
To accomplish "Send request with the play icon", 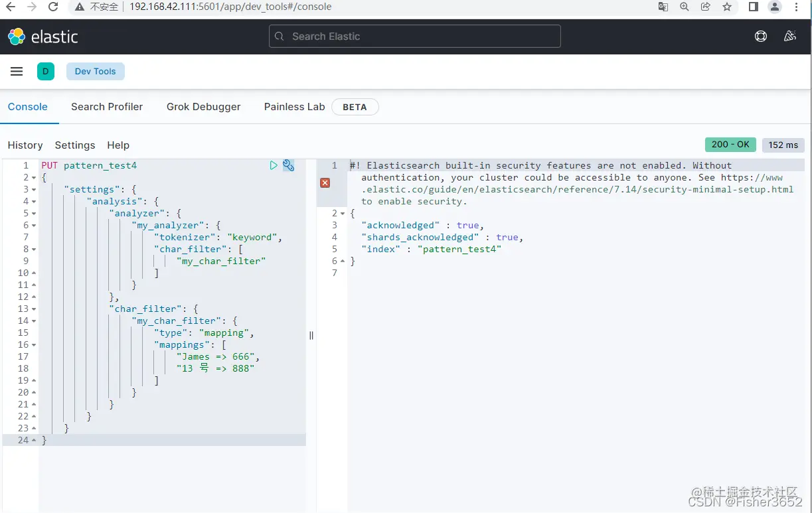I will tap(274, 165).
